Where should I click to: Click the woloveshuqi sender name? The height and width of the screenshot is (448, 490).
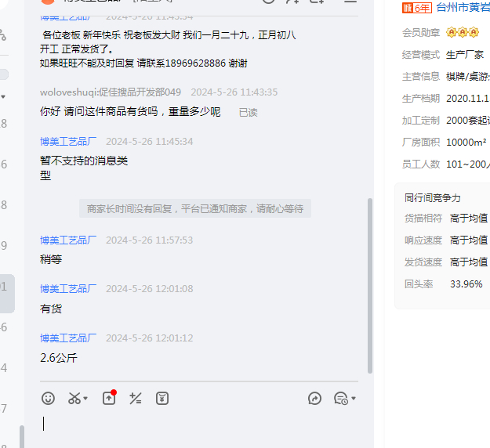click(x=111, y=92)
